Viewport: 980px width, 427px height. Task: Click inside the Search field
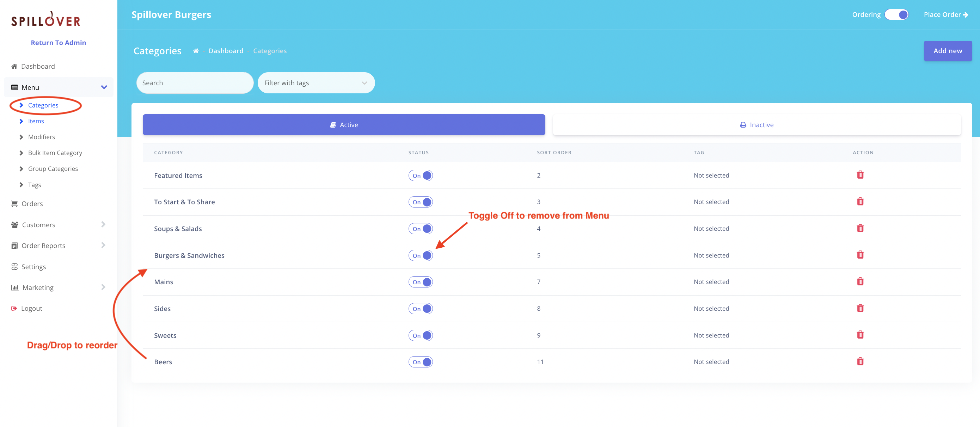click(x=195, y=83)
